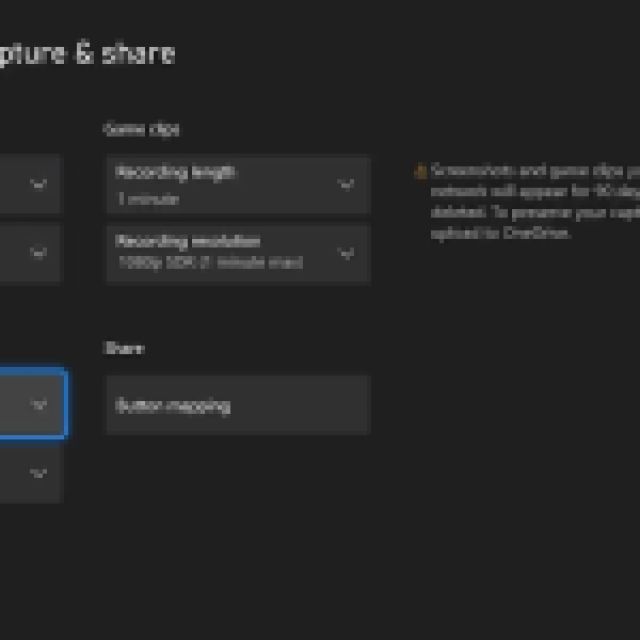Click chevron of the bottom left-column box
640x640 pixels.
39,473
